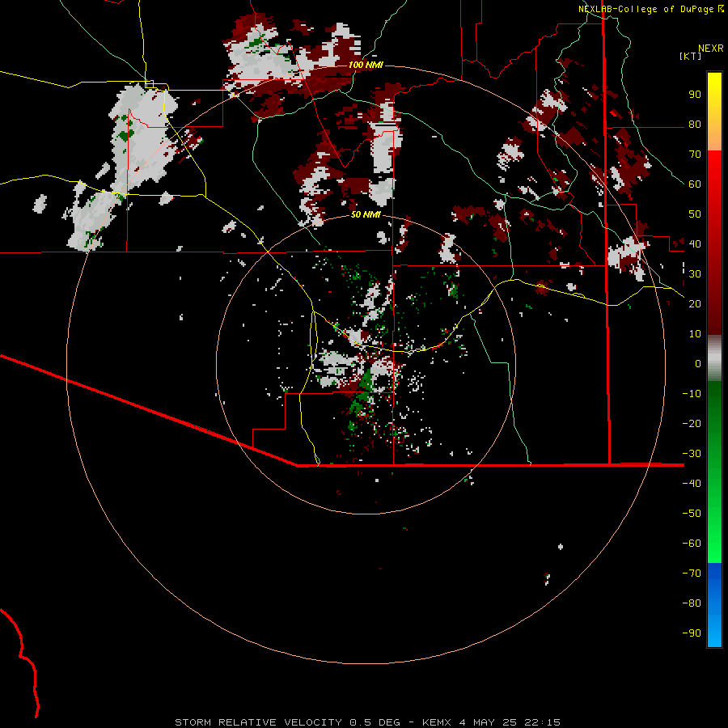
Task: Click the 30 value on the velocity scale
Action: pos(695,274)
